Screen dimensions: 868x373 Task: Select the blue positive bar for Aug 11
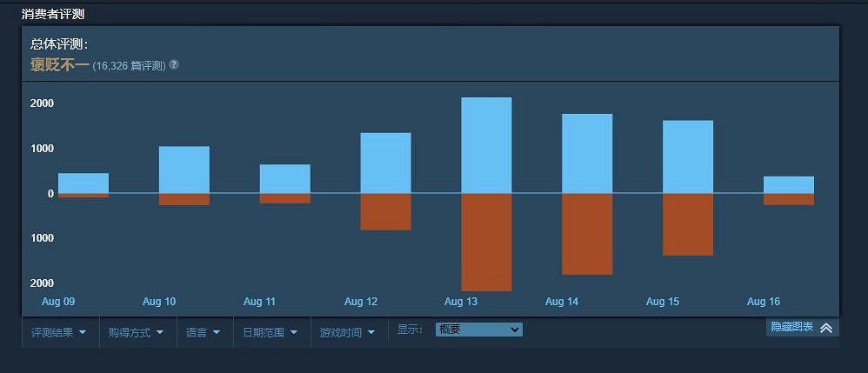pos(284,178)
